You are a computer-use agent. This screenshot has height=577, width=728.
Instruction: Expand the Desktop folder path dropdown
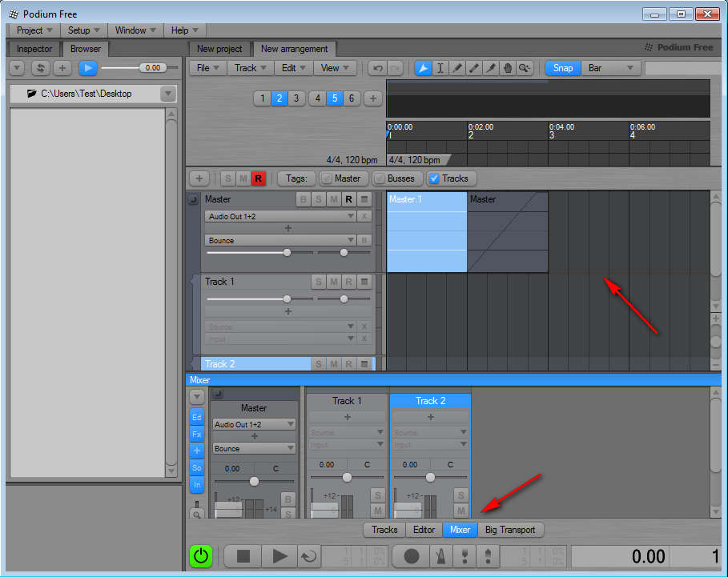[167, 94]
